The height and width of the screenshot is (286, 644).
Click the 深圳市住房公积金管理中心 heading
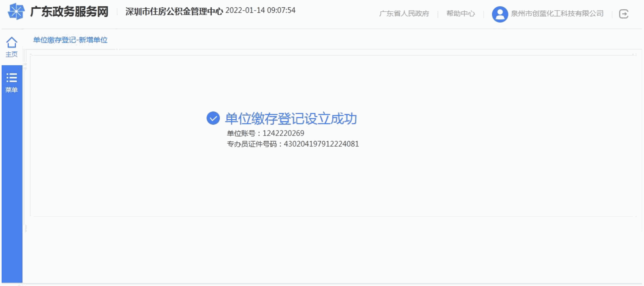pyautogui.click(x=174, y=11)
